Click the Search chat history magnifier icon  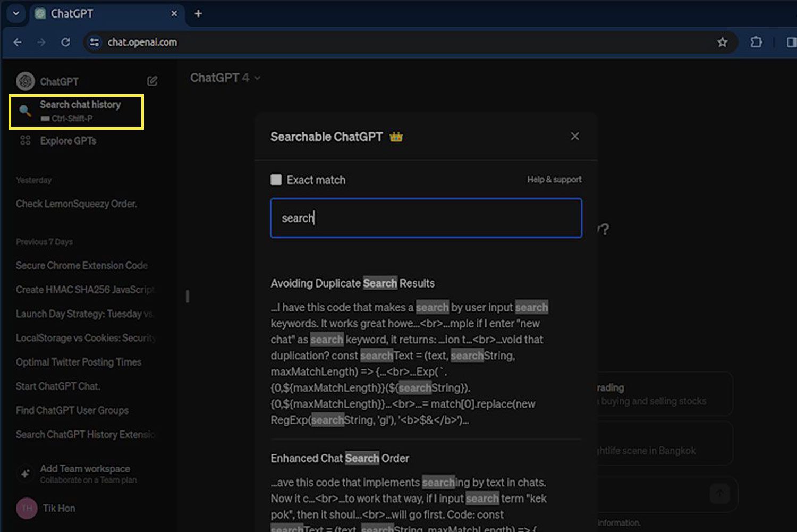click(25, 111)
